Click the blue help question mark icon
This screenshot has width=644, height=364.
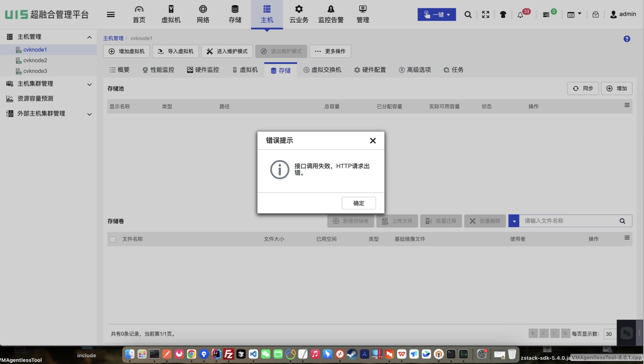click(x=627, y=39)
